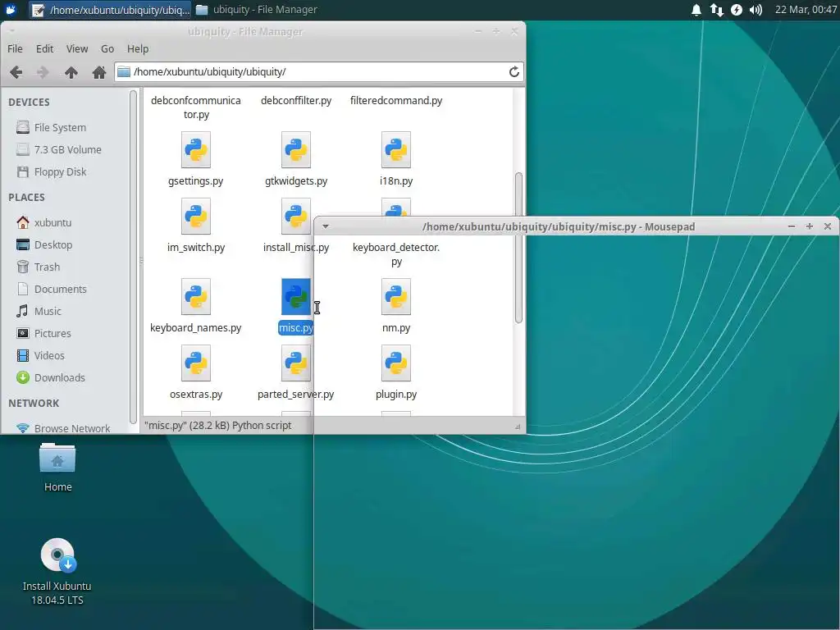Select the gsettings.py file icon
Viewport: 840px width, 630px height.
point(195,150)
